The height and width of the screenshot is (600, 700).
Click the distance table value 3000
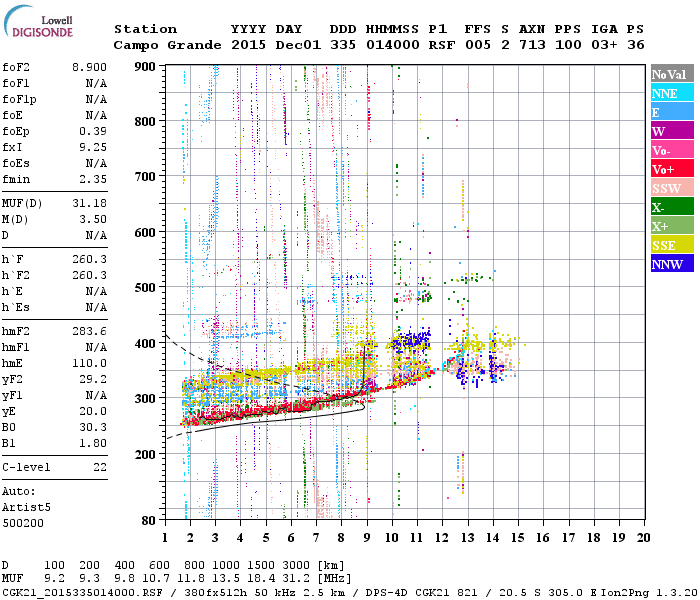click(x=296, y=566)
